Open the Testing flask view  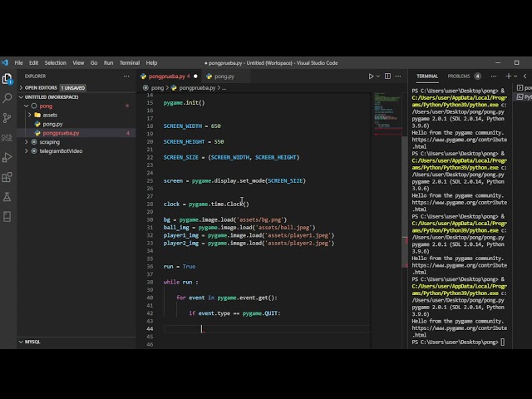tap(7, 197)
